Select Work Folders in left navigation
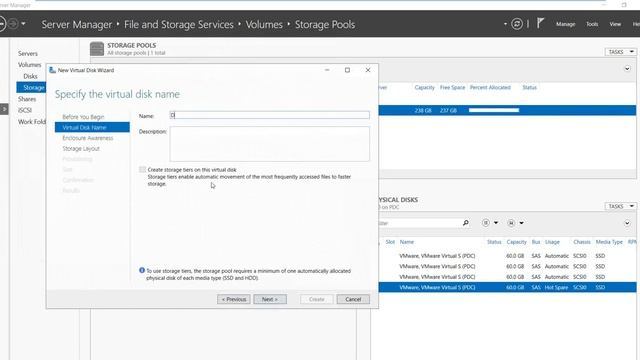 coord(32,122)
